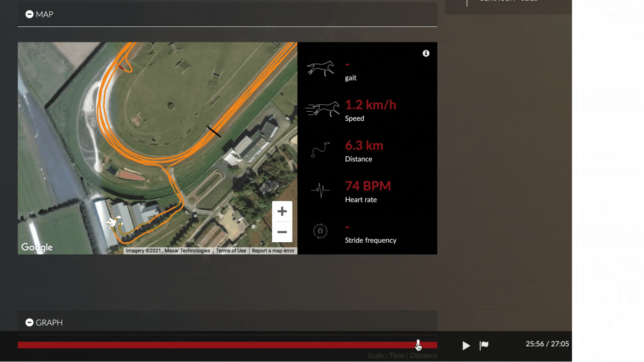The image size is (644, 362).
Task: Collapse the MAP section
Action: (x=30, y=14)
